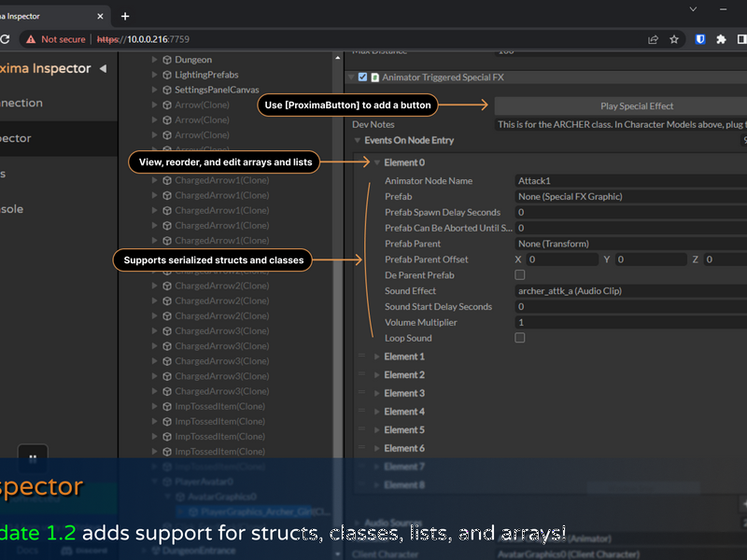Expand the Dungeon tree node
The image size is (747, 560).
154,60
